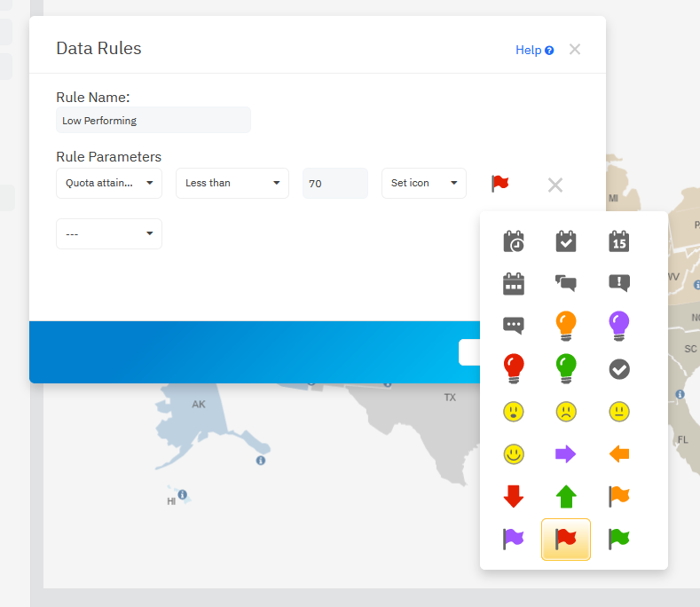This screenshot has width=700, height=607.
Task: Open the Help link
Action: point(534,50)
